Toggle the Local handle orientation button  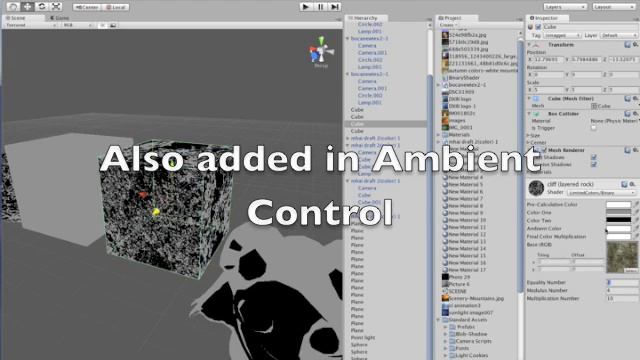tap(116, 7)
